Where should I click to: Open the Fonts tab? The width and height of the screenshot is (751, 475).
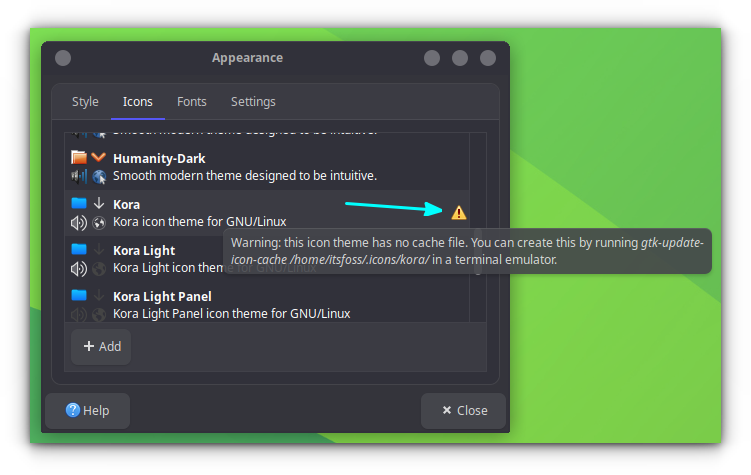pos(192,102)
